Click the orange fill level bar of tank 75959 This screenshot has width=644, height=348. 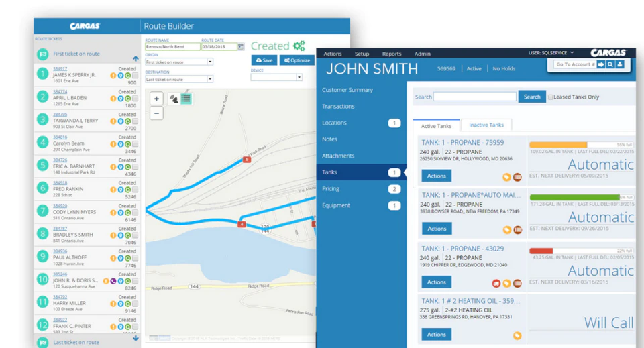coord(558,145)
